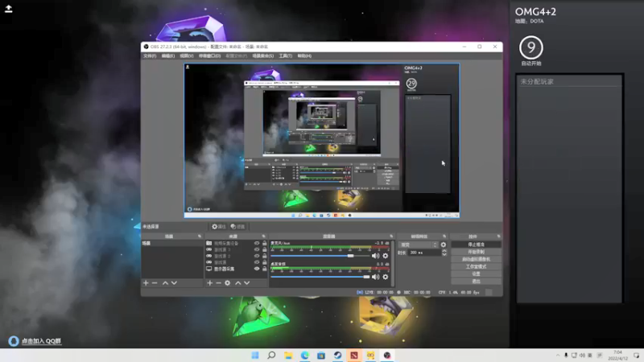
Task: Click the 点击加入QQ群 link in the lobby
Action: point(41,341)
